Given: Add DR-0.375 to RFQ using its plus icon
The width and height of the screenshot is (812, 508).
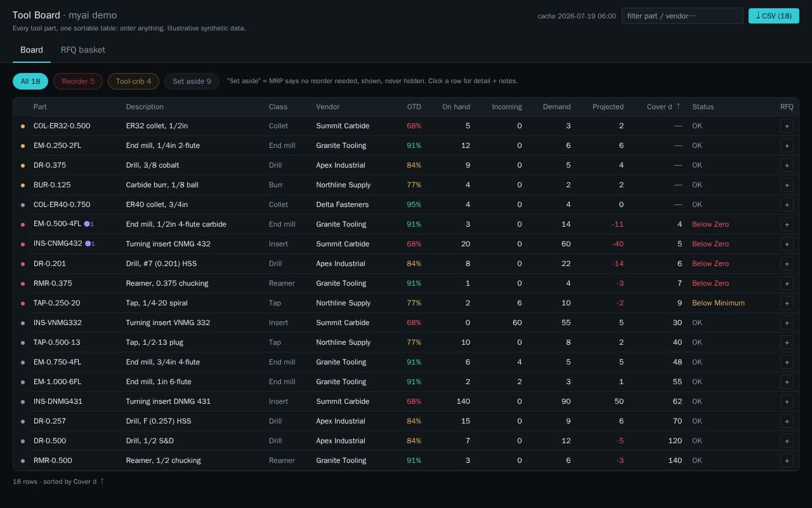Looking at the screenshot, I should (x=787, y=165).
